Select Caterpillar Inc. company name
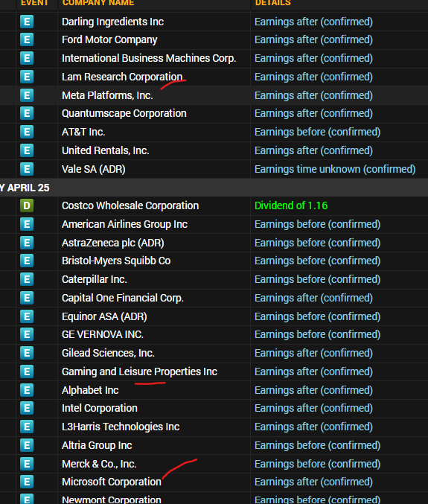Viewport: 428px width, 504px height. pyautogui.click(x=94, y=279)
